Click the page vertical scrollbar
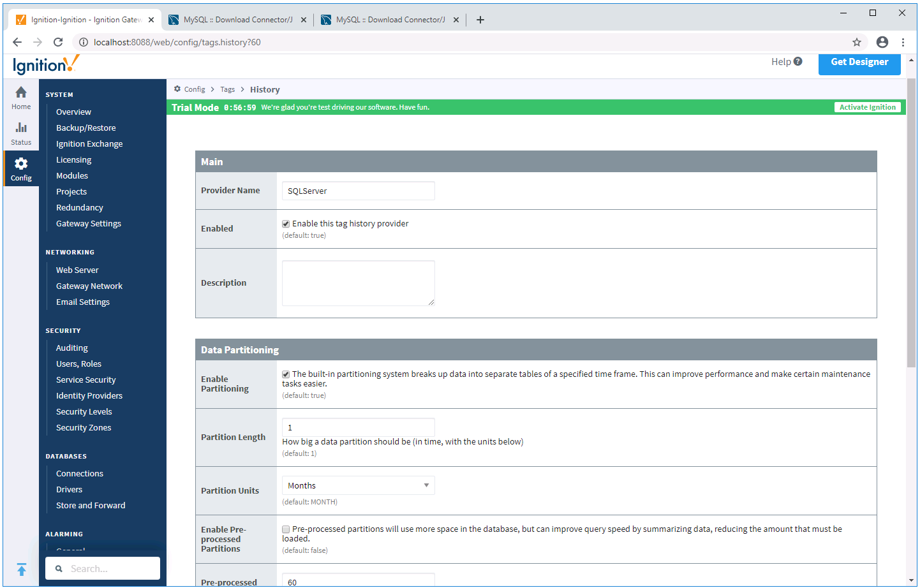 coord(911,223)
